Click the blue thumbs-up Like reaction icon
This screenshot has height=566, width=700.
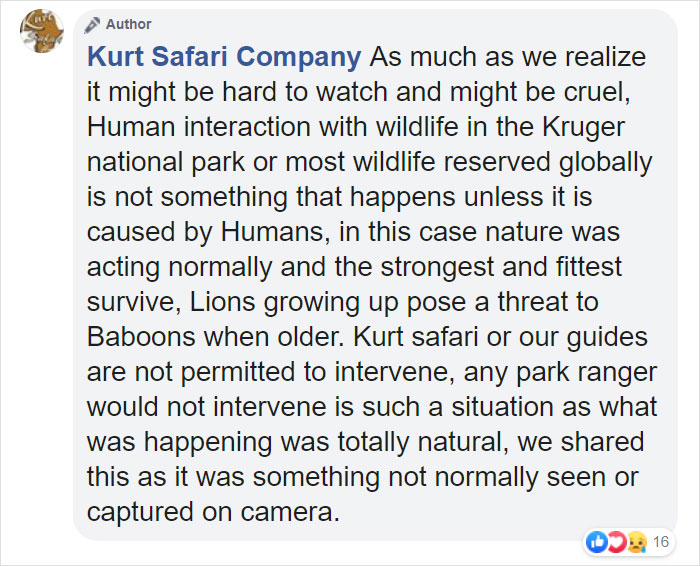point(596,542)
